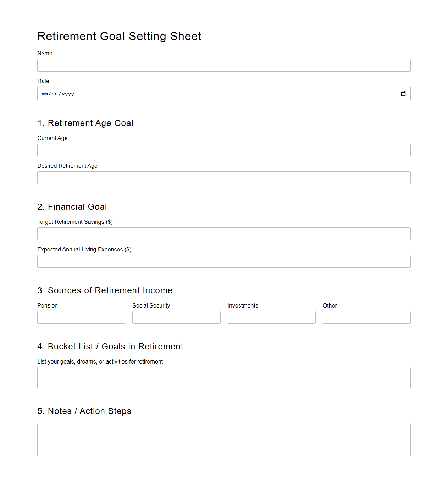The width and height of the screenshot is (448, 504).
Task: Click the month segment of the date input
Action: 44,93
